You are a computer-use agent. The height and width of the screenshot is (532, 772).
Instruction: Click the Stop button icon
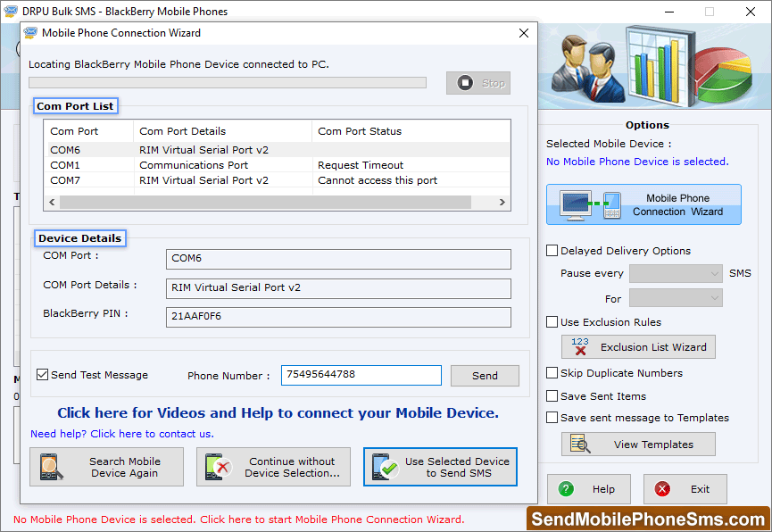click(465, 83)
